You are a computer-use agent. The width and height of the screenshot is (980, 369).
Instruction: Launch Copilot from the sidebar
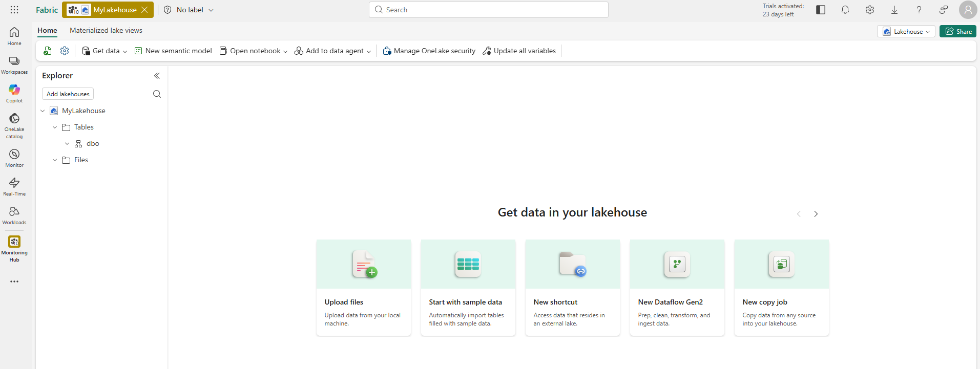click(14, 93)
